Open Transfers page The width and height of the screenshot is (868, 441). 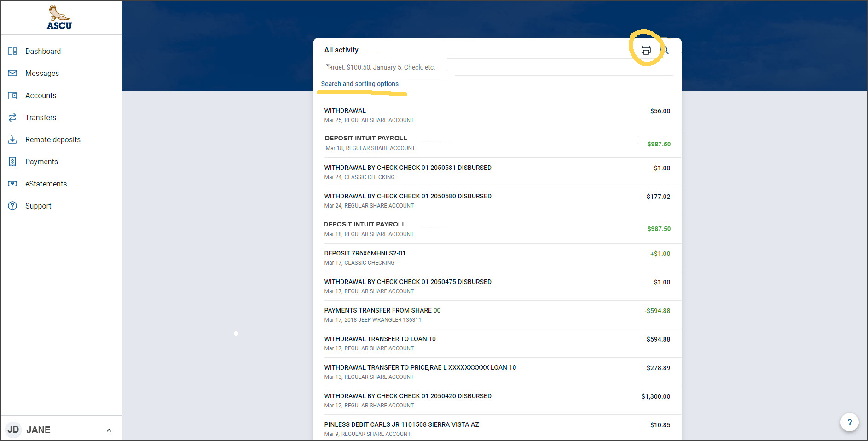coord(41,117)
